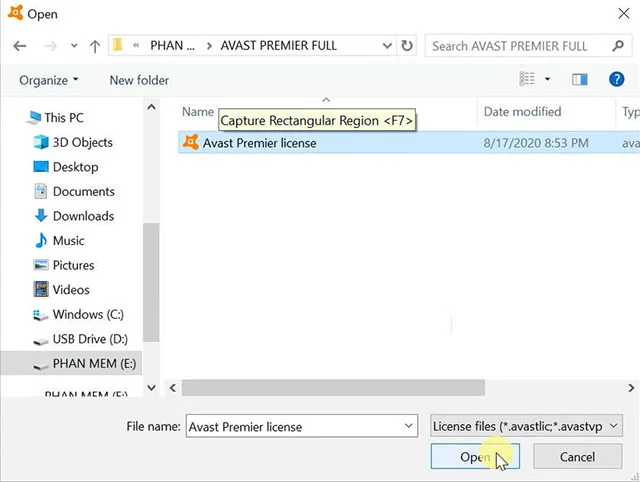This screenshot has width=640, height=482.
Task: Click sidebar scroll down arrow
Action: coord(151,387)
